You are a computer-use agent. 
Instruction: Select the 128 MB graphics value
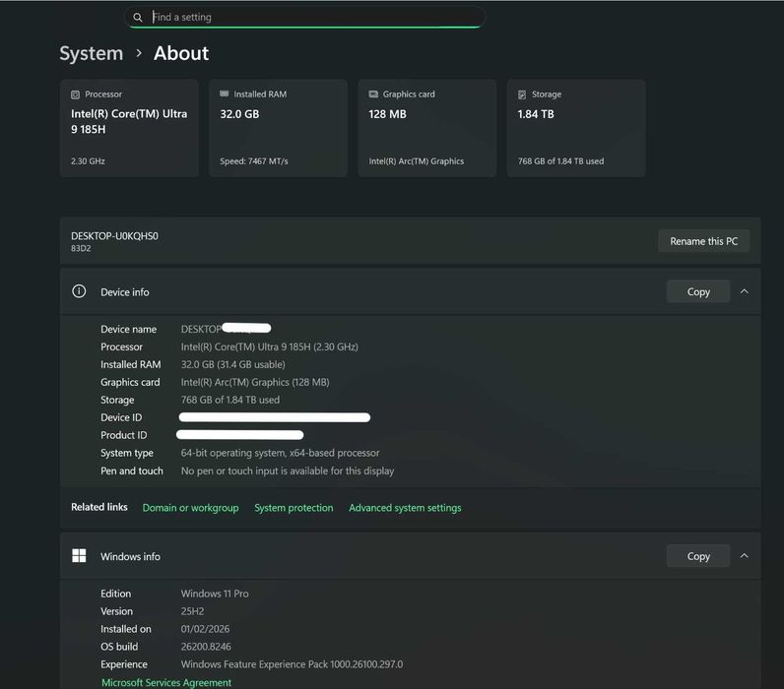(387, 114)
